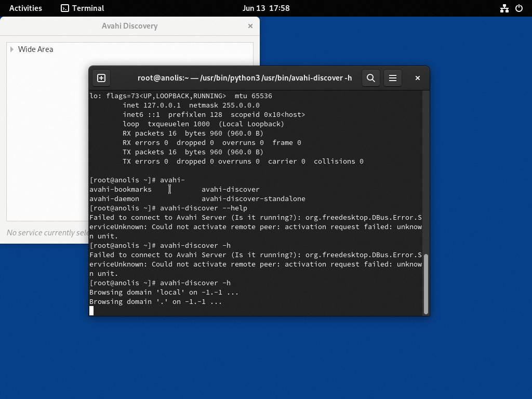Click "Browsing domain 'local'" output line
532x399 pixels.
164,292
